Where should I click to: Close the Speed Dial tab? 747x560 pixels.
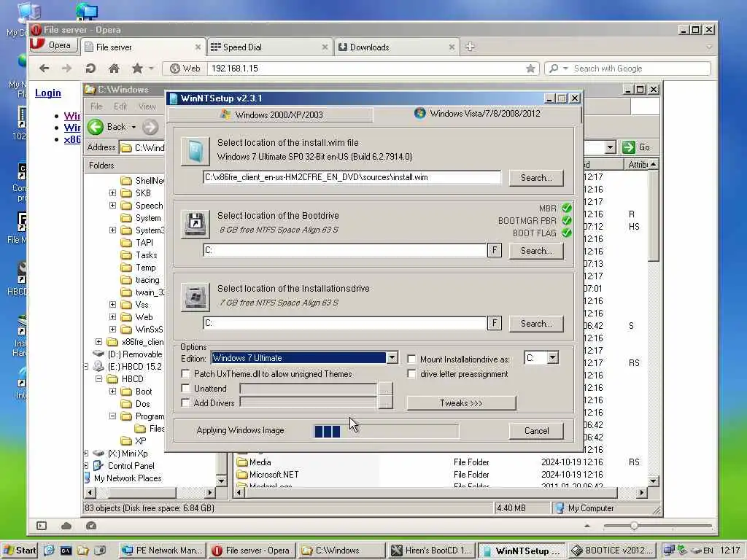(325, 47)
